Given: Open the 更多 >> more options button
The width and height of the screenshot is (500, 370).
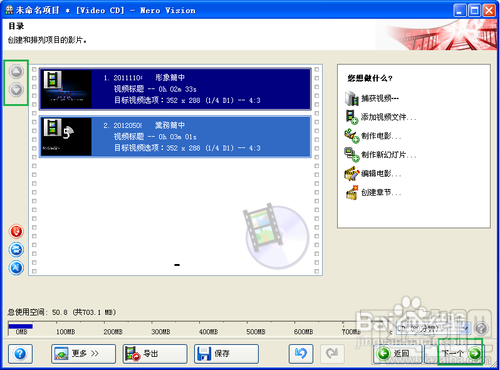Looking at the screenshot, I should pos(83,354).
